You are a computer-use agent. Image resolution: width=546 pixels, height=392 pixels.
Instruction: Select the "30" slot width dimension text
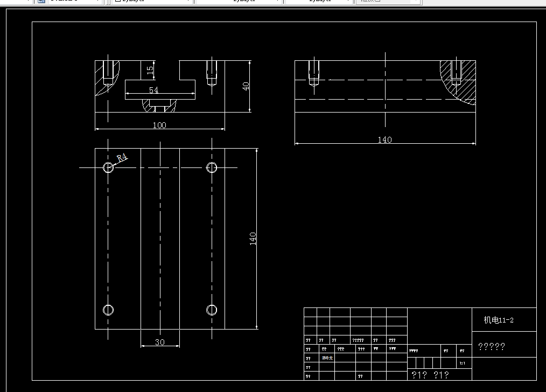(160, 342)
